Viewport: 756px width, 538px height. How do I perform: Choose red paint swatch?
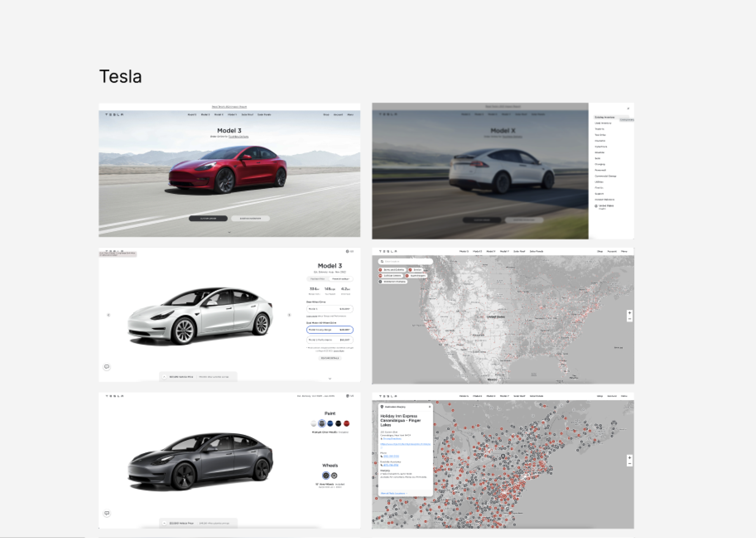tap(346, 423)
